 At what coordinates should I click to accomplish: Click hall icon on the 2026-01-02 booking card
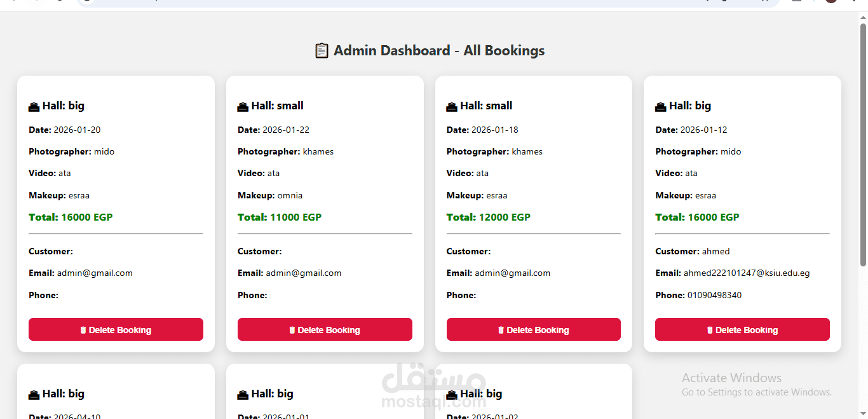click(452, 395)
